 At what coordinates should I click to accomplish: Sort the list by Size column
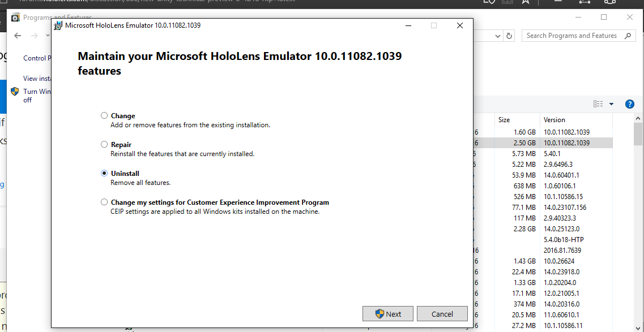coord(517,120)
